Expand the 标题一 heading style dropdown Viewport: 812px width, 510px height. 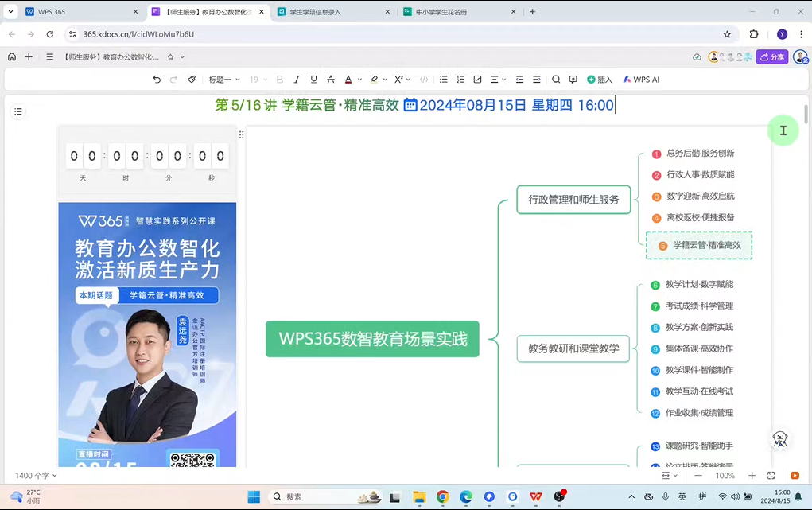pos(224,80)
